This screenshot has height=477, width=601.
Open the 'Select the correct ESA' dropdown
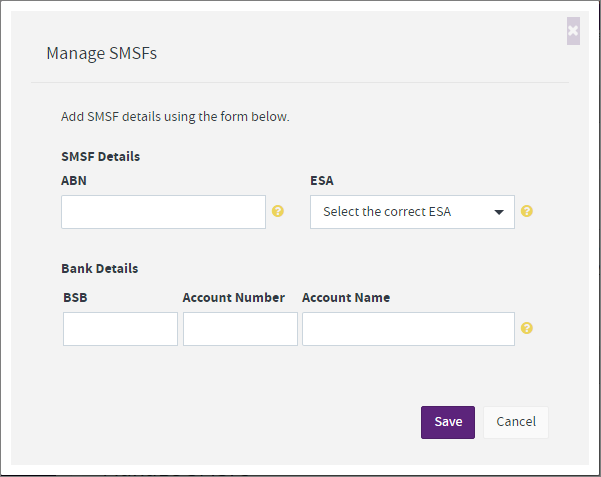(x=412, y=212)
